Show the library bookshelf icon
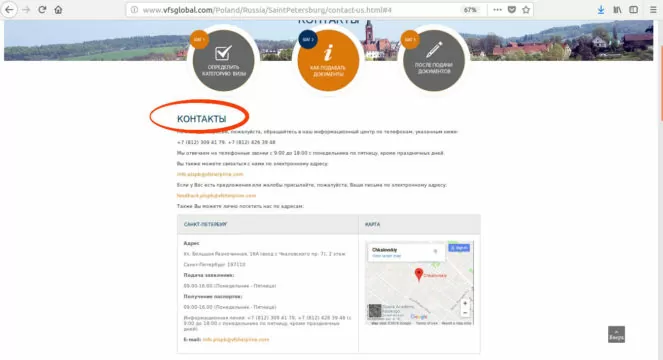The height and width of the screenshot is (360, 663). 617,10
